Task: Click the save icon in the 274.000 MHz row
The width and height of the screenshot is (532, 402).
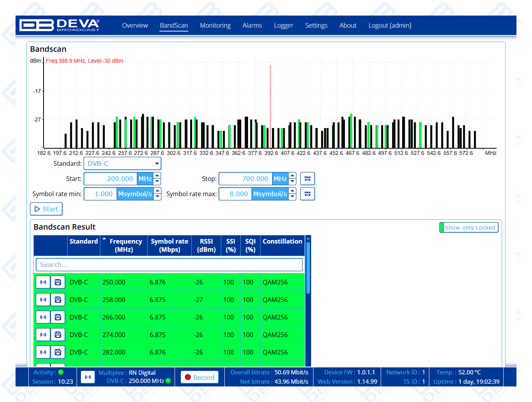Action: coord(58,335)
